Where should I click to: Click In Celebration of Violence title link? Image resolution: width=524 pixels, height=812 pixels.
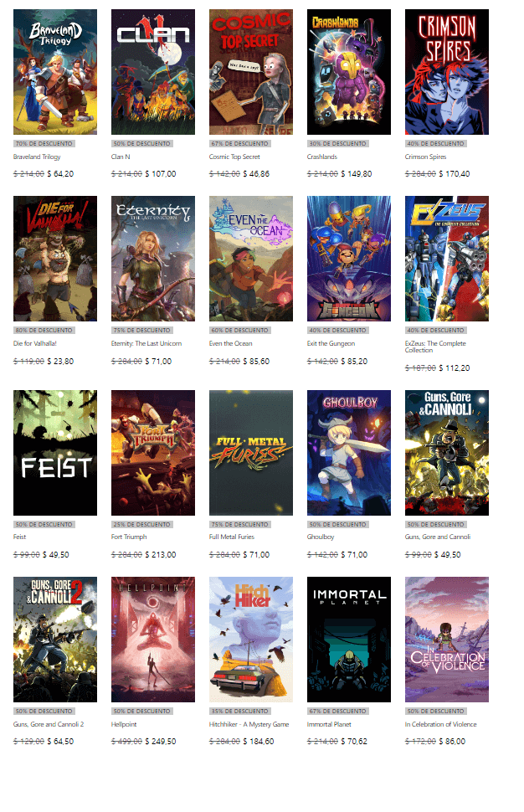(x=440, y=724)
